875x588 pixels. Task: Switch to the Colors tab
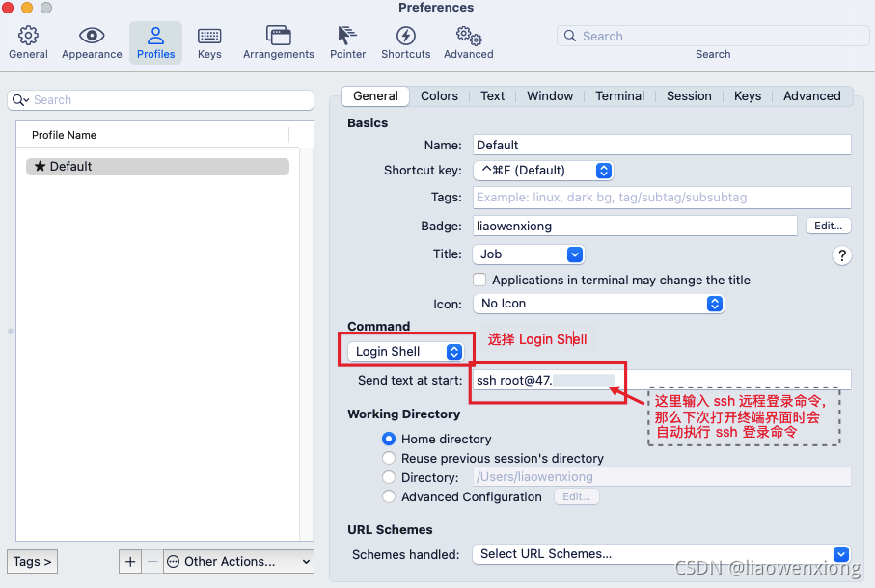[439, 95]
